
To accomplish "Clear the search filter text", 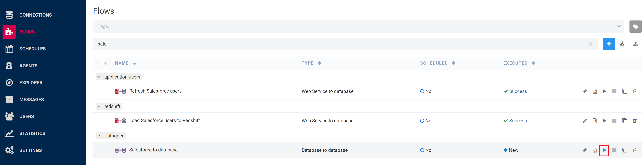I will coord(590,44).
